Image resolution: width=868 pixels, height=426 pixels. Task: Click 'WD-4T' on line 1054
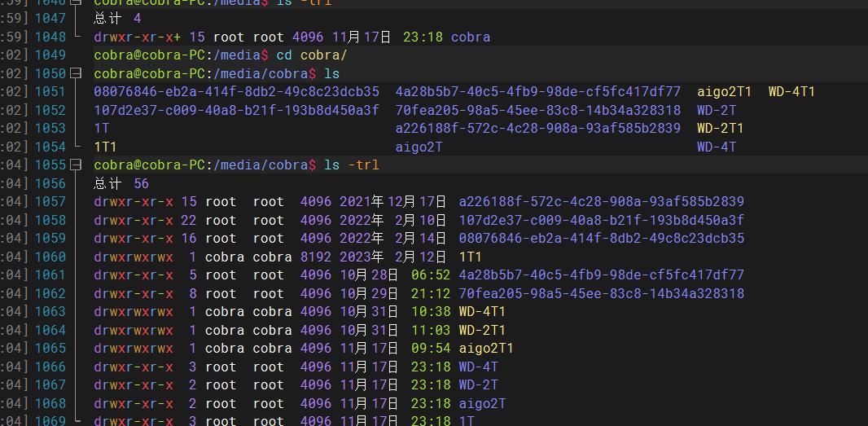(x=717, y=147)
